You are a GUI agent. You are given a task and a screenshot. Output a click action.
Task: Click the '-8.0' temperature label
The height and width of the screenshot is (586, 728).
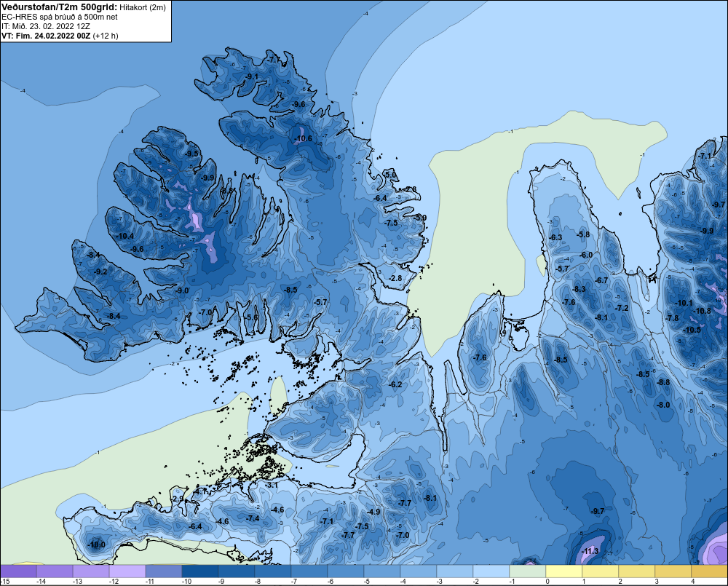pyautogui.click(x=663, y=405)
